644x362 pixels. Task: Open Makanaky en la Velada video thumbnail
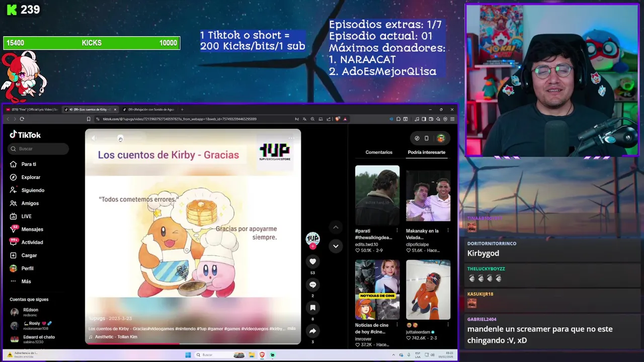(428, 195)
